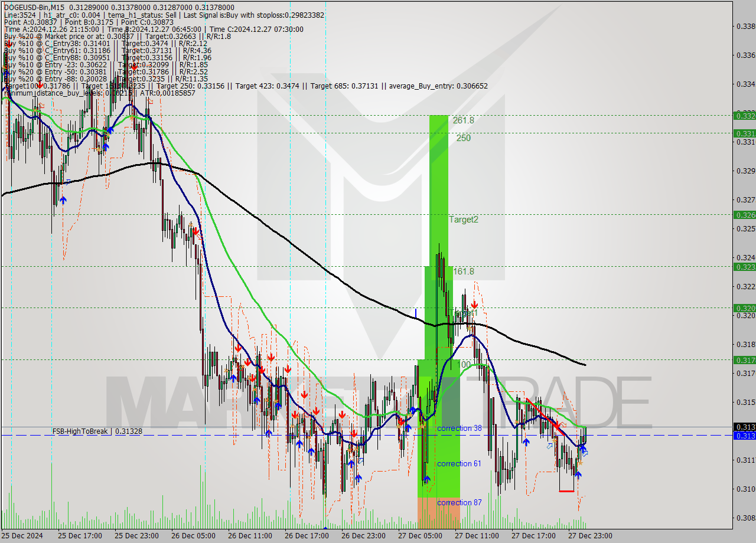Click the 0.325 price axis label
The width and height of the screenshot is (756, 543).
(x=745, y=228)
